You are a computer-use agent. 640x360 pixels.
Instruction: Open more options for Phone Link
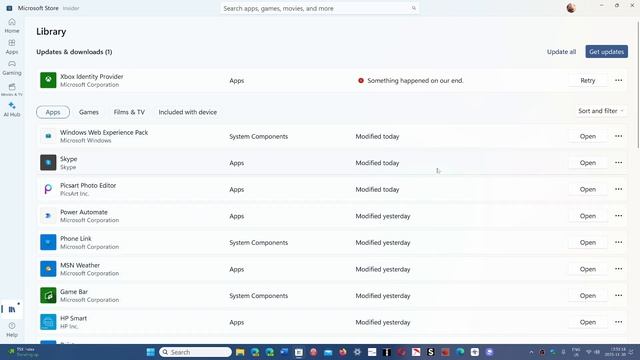(x=618, y=242)
